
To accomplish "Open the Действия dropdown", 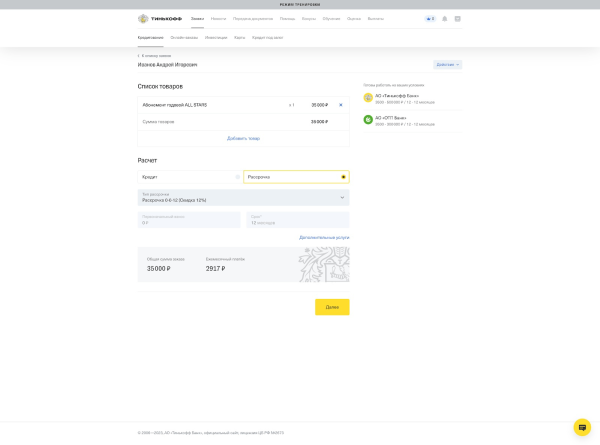I will click(447, 64).
